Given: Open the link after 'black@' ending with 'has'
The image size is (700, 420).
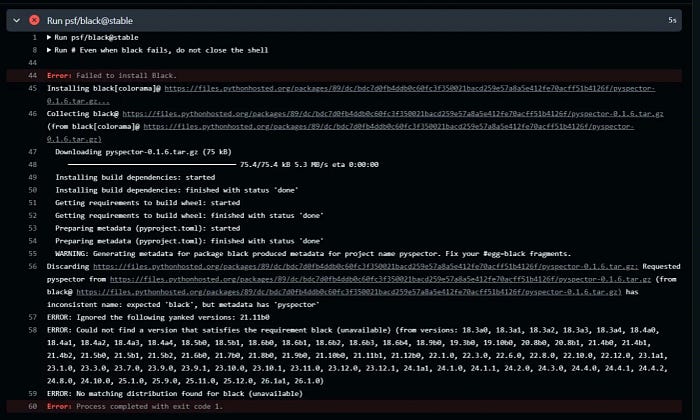Looking at the screenshot, I should (349, 292).
